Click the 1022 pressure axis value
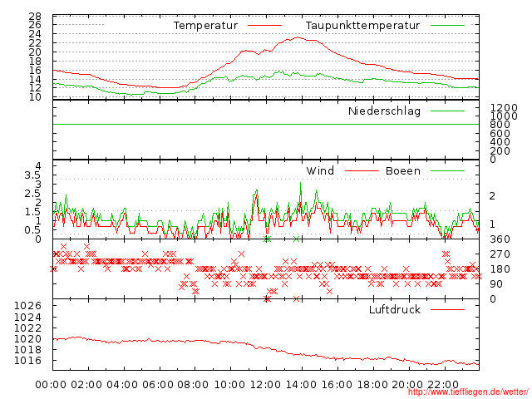Image resolution: width=532 pixels, height=399 pixels. tap(27, 328)
